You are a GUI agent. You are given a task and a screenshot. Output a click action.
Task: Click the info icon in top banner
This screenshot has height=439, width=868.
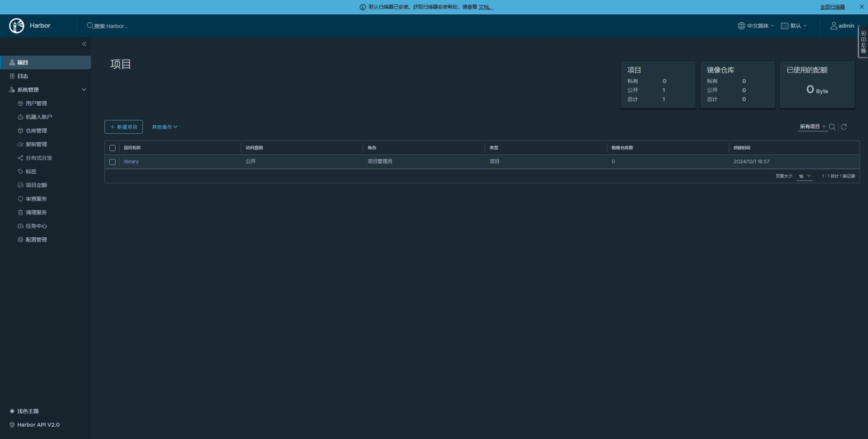point(363,7)
